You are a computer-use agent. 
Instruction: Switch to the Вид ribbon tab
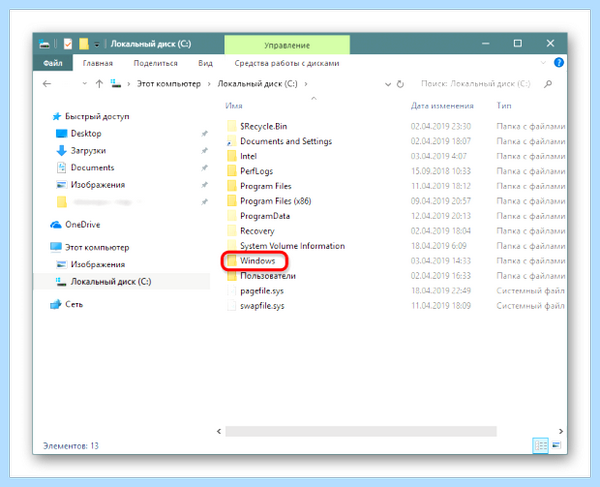pos(205,63)
